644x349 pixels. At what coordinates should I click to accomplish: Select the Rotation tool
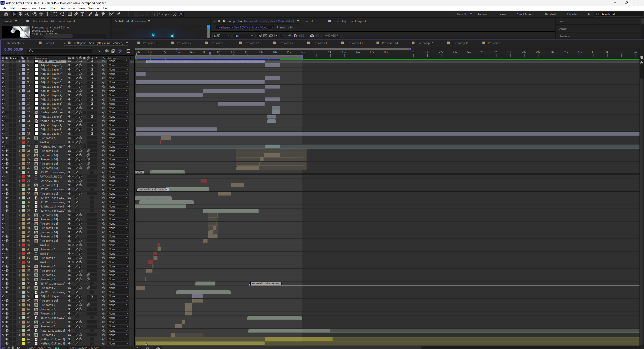coord(55,14)
